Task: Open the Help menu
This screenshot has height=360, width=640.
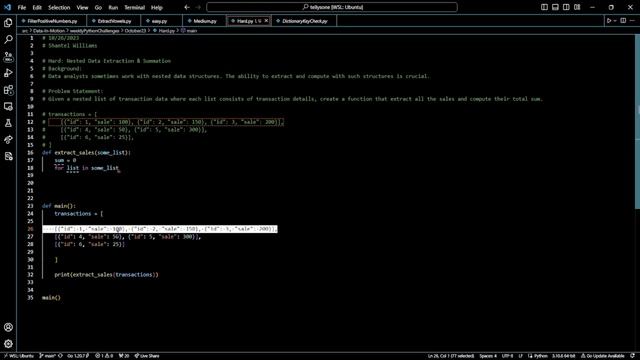Action: click(x=157, y=7)
